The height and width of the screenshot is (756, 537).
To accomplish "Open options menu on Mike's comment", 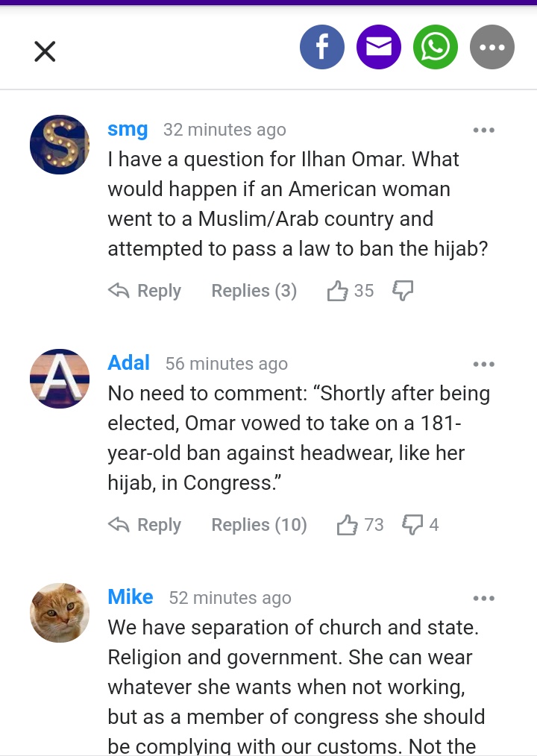I will (x=483, y=599).
